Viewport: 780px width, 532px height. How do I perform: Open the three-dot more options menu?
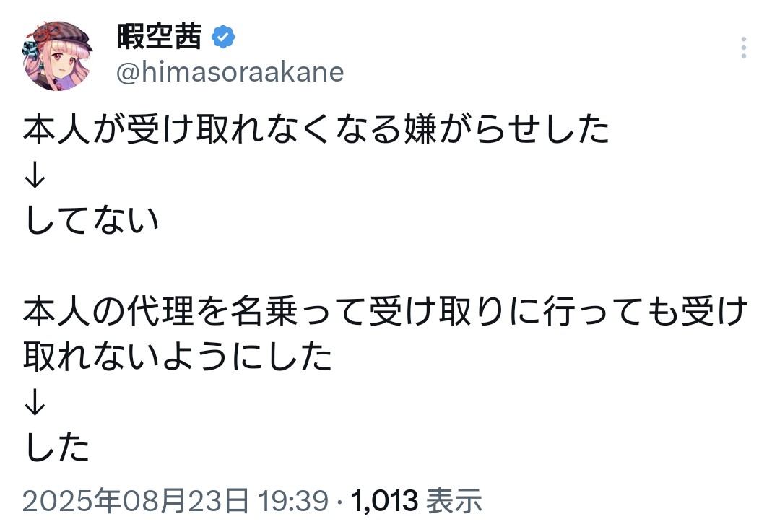click(x=743, y=48)
